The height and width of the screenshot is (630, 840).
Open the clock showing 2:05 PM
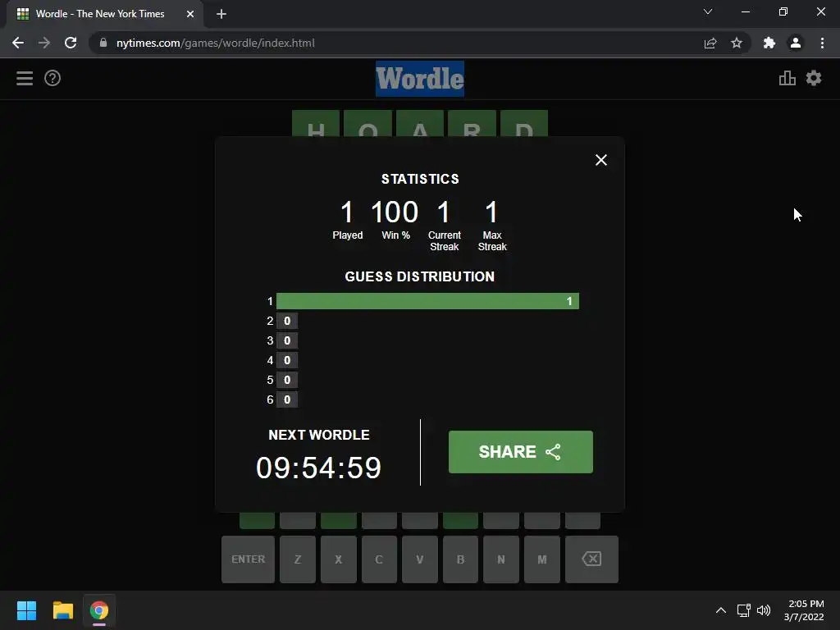pos(804,610)
